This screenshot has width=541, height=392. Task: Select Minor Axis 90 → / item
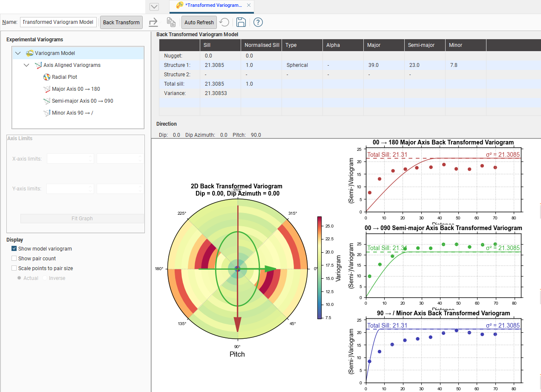pos(72,113)
